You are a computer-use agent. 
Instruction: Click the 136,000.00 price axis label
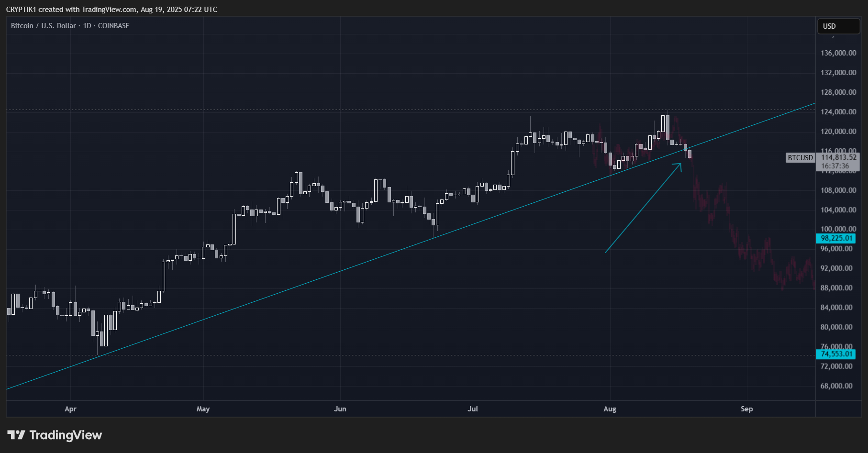838,53
